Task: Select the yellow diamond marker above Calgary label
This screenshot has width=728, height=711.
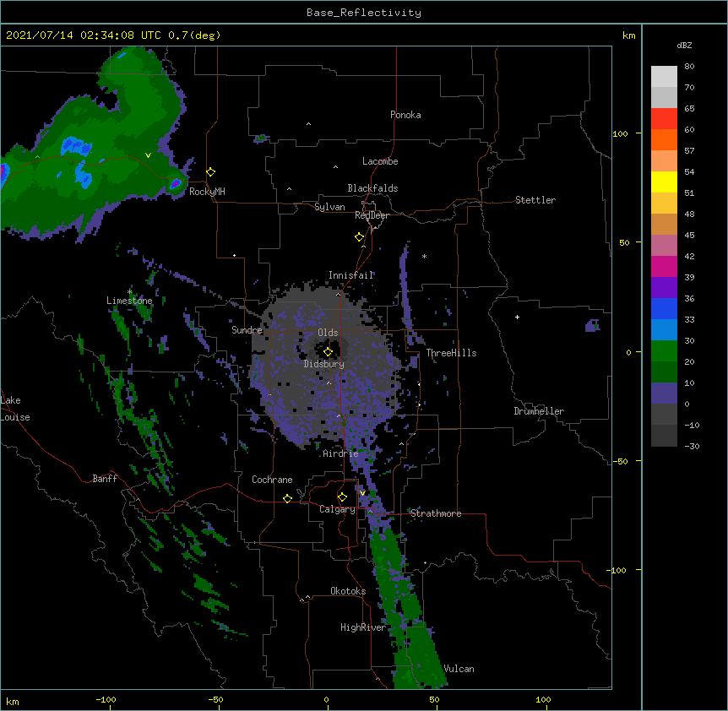Action: tap(342, 497)
